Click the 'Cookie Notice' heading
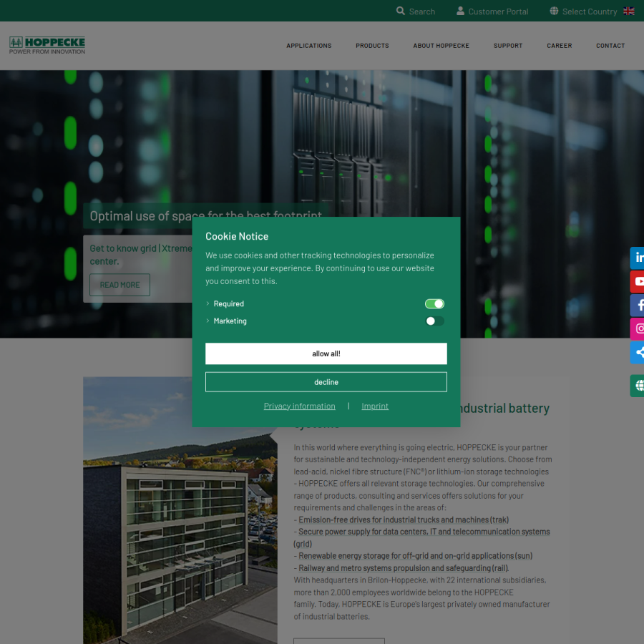This screenshot has height=644, width=644. pyautogui.click(x=237, y=236)
